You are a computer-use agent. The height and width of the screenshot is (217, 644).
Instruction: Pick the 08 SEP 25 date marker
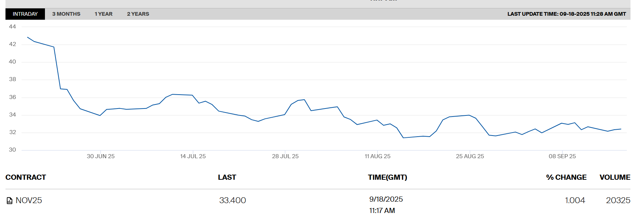coord(562,156)
